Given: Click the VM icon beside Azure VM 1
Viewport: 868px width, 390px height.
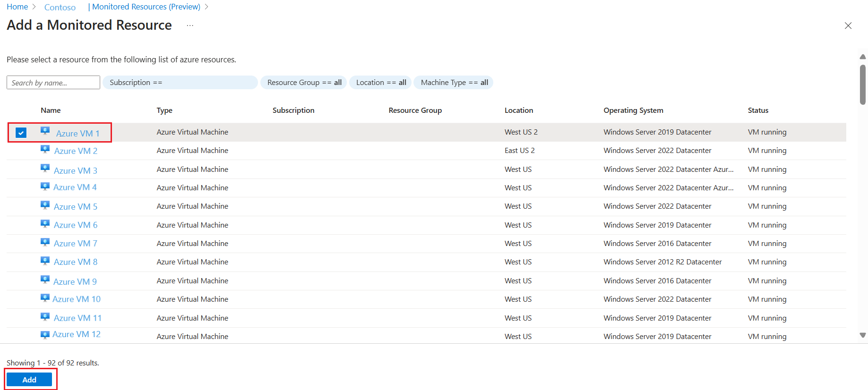Looking at the screenshot, I should (x=45, y=131).
